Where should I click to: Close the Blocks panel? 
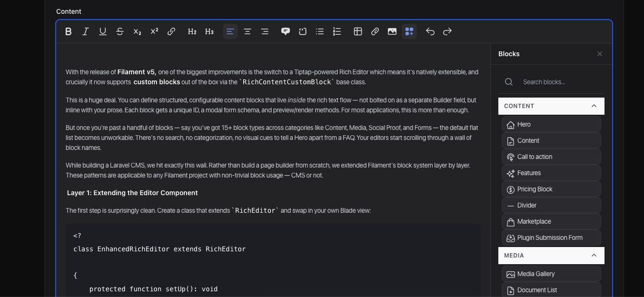pos(600,54)
